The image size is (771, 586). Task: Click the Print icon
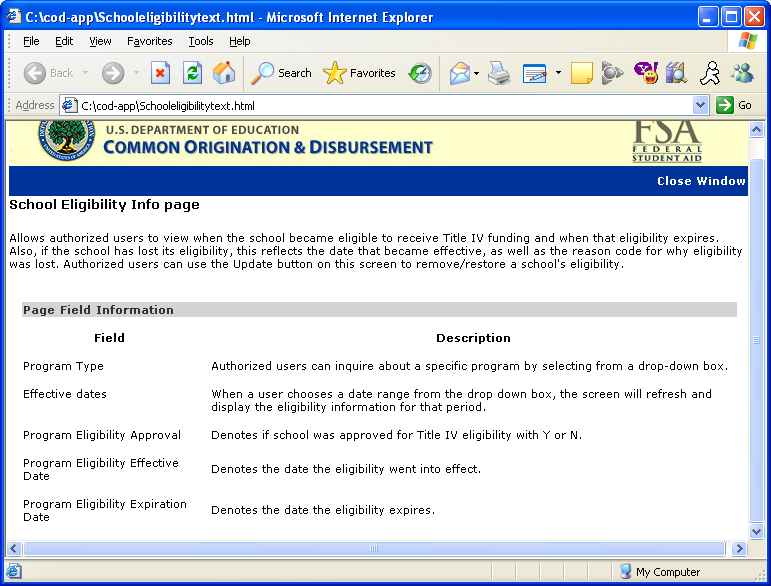click(499, 73)
